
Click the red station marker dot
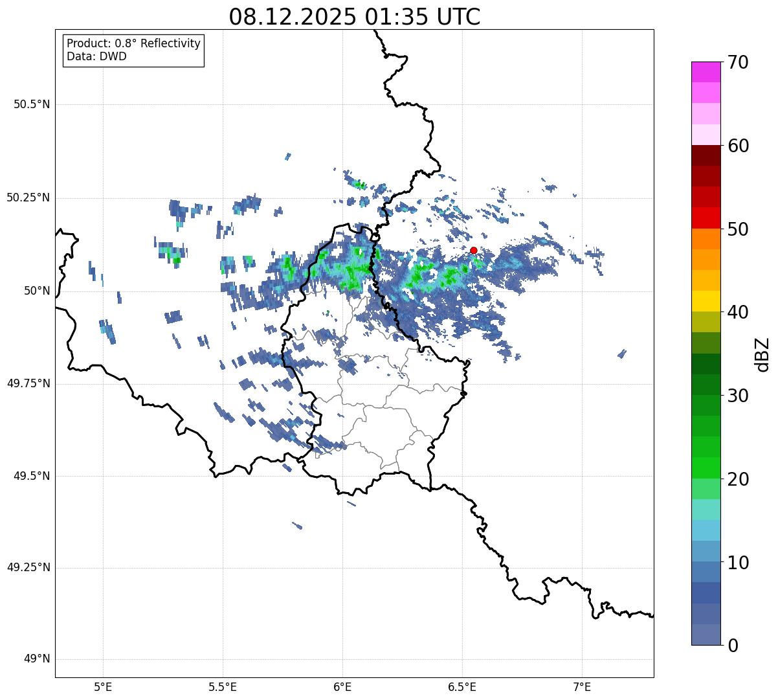[x=473, y=250]
